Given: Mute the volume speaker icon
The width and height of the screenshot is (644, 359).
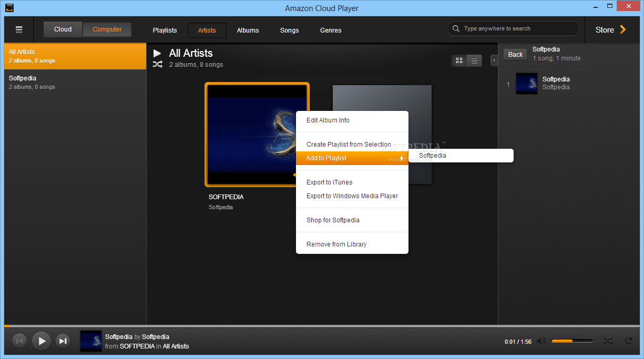Looking at the screenshot, I should (x=541, y=341).
